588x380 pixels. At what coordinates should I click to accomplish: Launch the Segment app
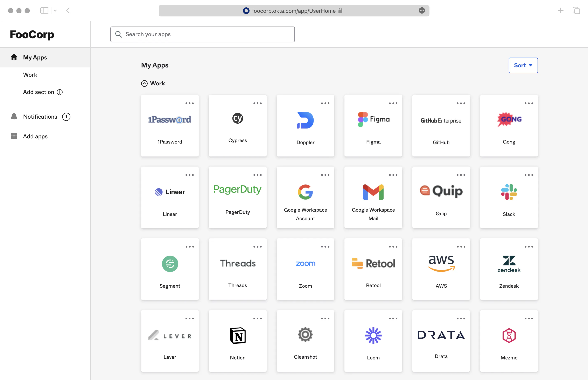pyautogui.click(x=170, y=269)
